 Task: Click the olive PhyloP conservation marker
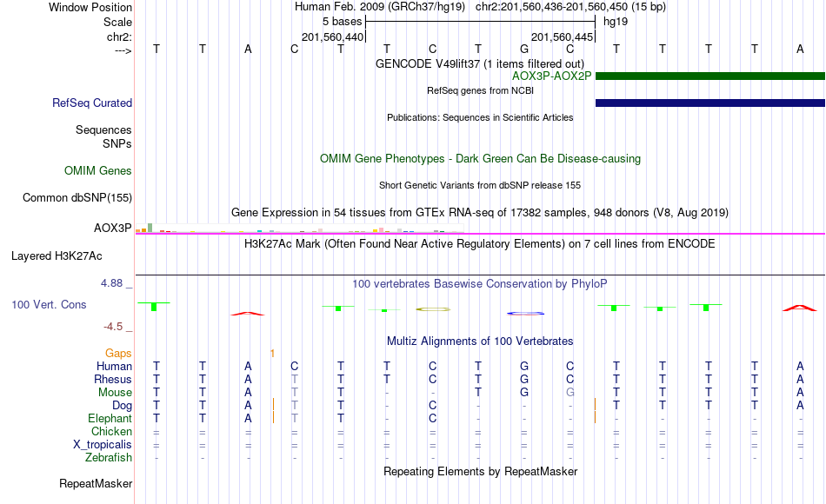click(x=433, y=309)
